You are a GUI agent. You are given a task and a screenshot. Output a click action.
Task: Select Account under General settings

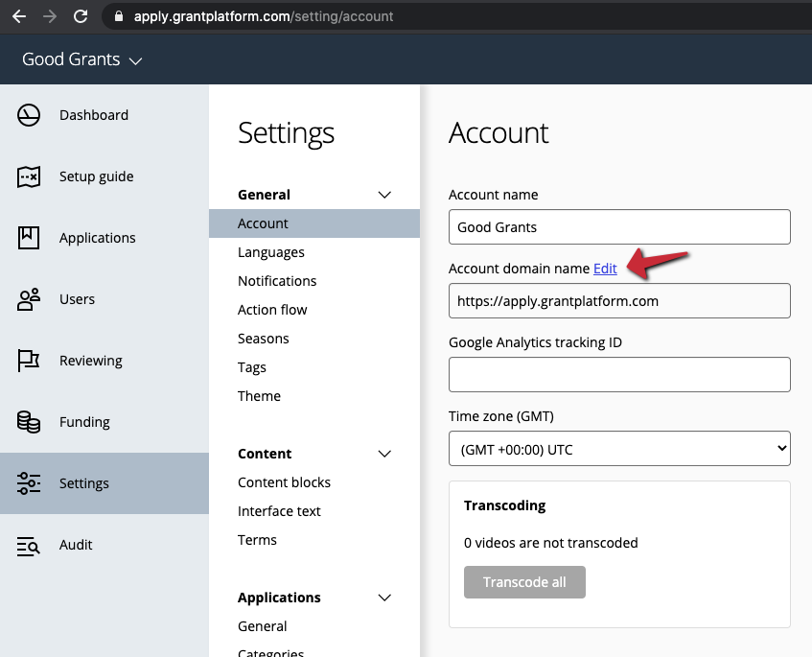coord(314,223)
